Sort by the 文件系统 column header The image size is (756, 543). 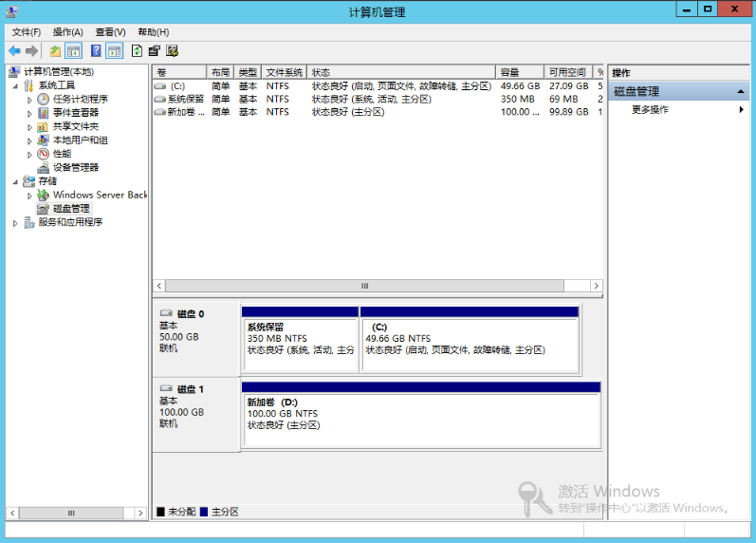point(285,72)
